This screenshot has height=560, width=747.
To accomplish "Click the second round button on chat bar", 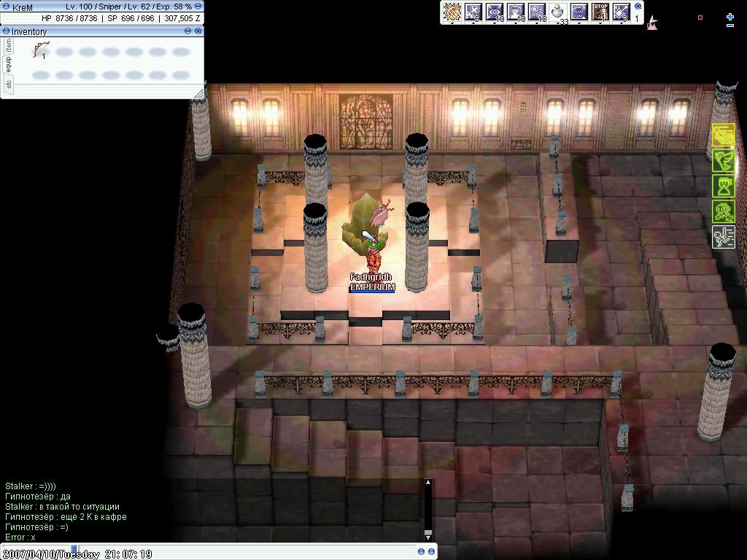I will (431, 551).
